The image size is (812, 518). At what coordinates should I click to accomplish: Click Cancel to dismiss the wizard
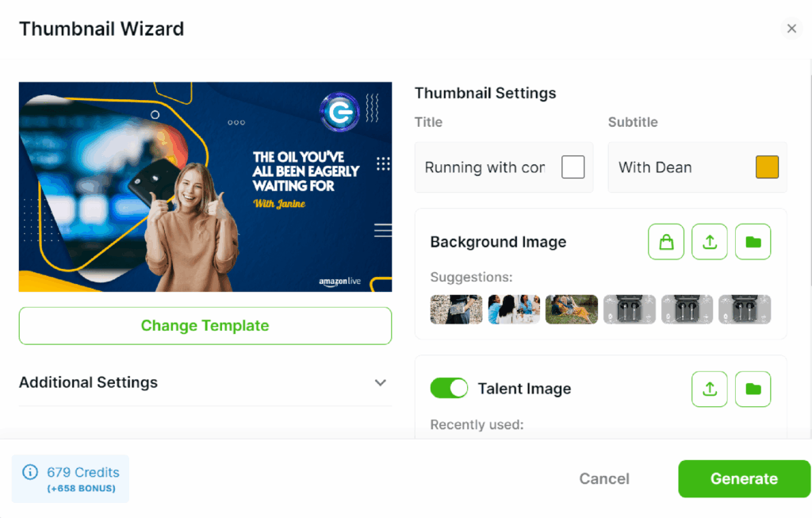click(x=603, y=478)
